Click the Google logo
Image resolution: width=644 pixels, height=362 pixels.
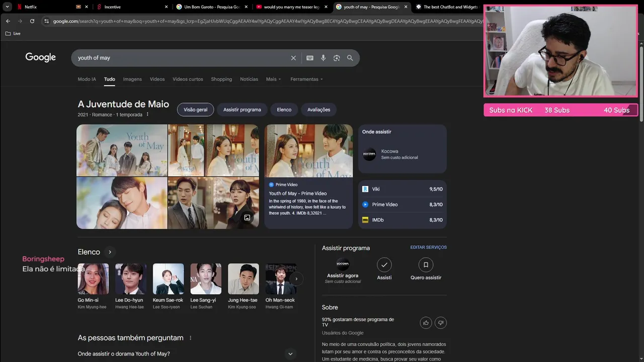click(41, 57)
